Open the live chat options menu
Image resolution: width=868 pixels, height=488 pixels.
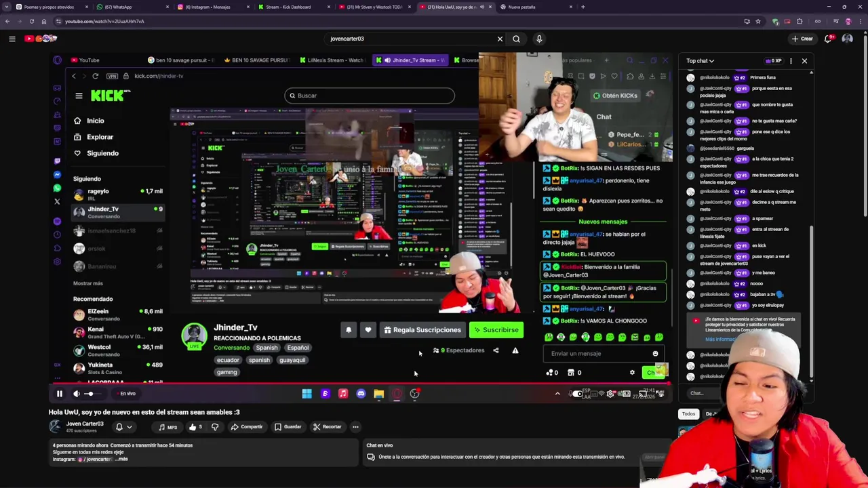point(791,61)
